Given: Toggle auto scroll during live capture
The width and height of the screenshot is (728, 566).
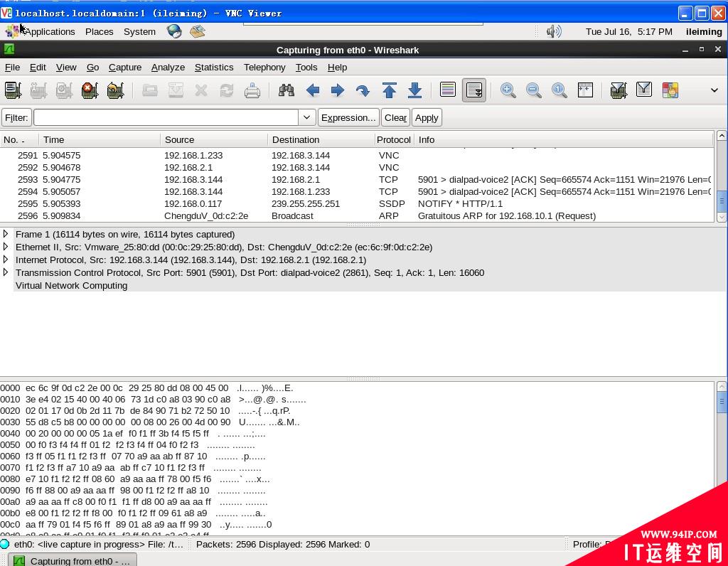Looking at the screenshot, I should point(474,90).
